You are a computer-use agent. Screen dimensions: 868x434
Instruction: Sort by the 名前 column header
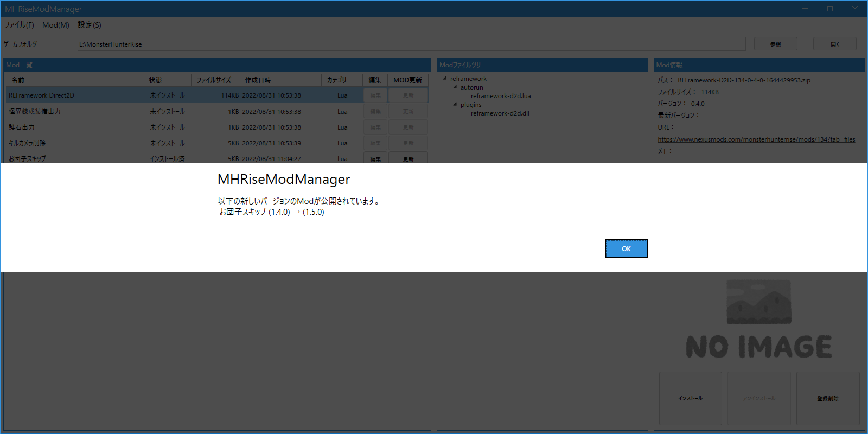[x=75, y=80]
